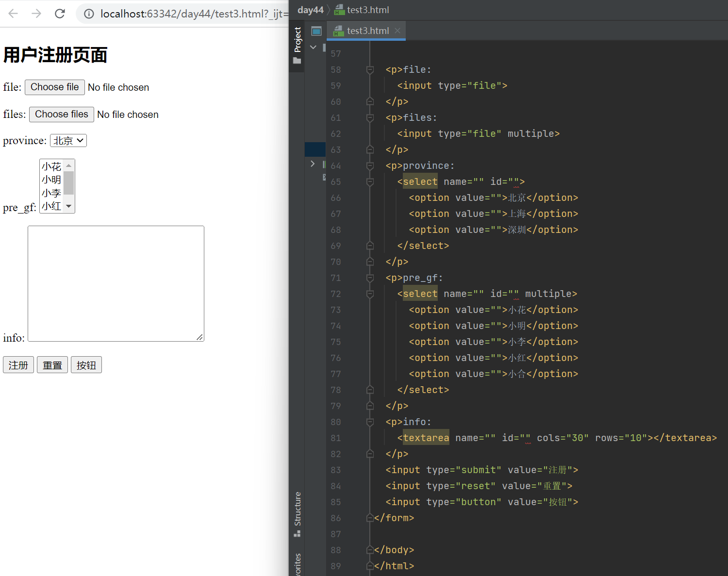Click the province: label in the page
The image size is (728, 576).
(x=25, y=141)
